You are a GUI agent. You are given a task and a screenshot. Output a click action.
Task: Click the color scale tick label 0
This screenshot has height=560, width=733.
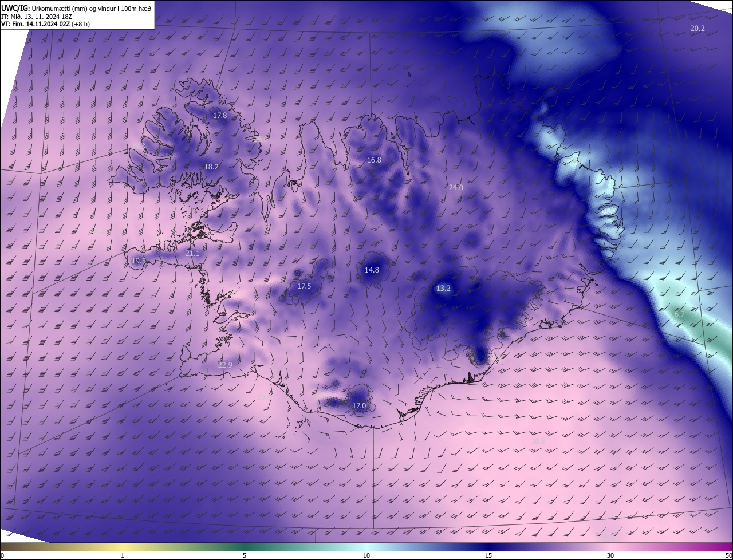2,555
